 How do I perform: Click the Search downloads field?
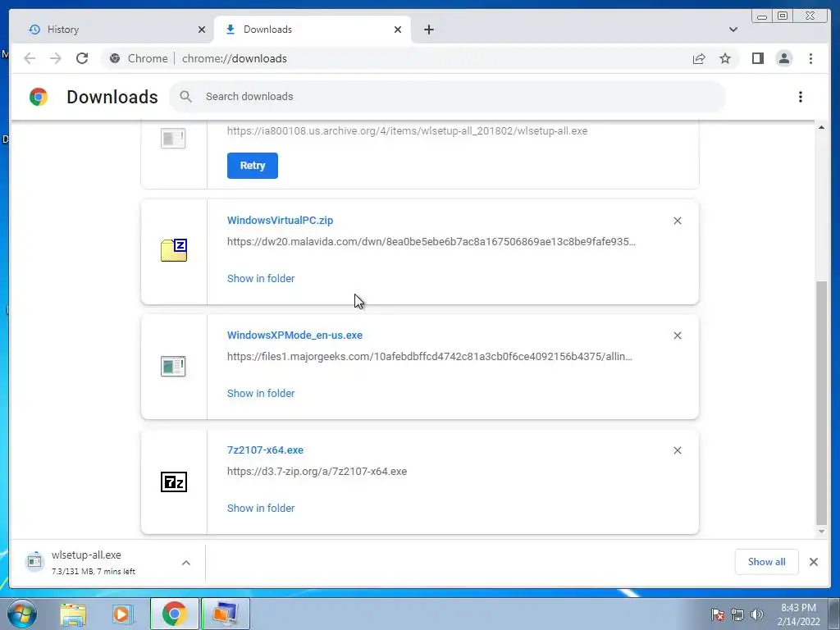click(447, 97)
